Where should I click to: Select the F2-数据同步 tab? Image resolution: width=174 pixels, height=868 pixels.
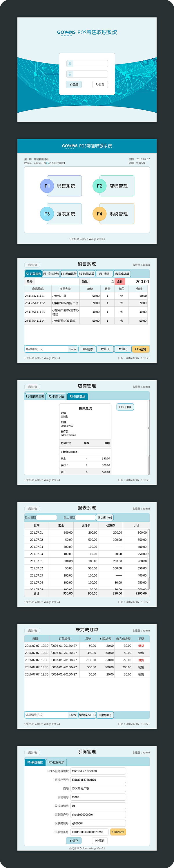pos(56,762)
